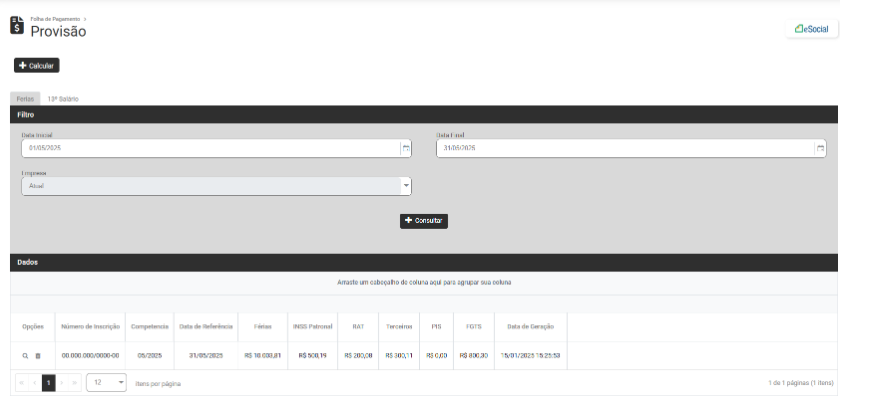Go to first page of results
Viewport: 871px width, 407px height.
tap(22, 383)
